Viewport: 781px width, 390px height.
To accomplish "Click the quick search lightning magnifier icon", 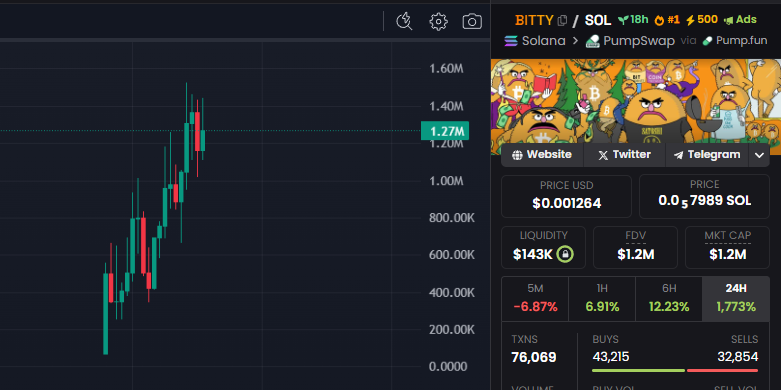I will click(404, 21).
